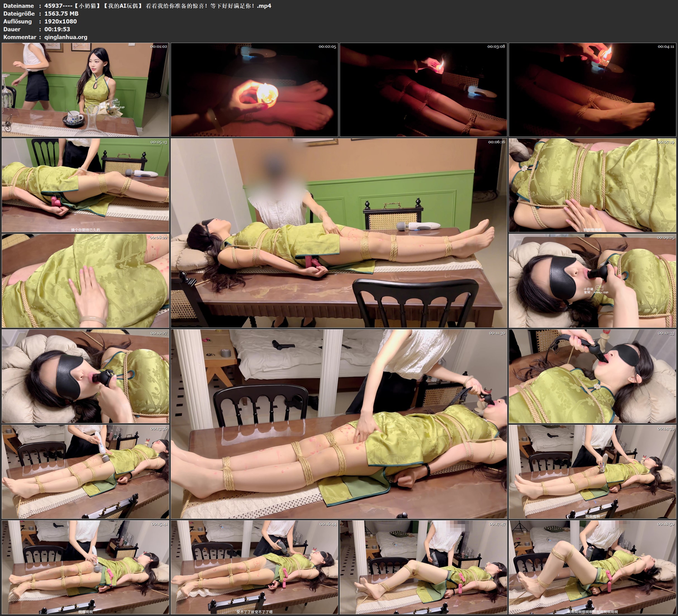678x616 pixels.
Task: Click the Dateiname filename text
Action: (157, 6)
